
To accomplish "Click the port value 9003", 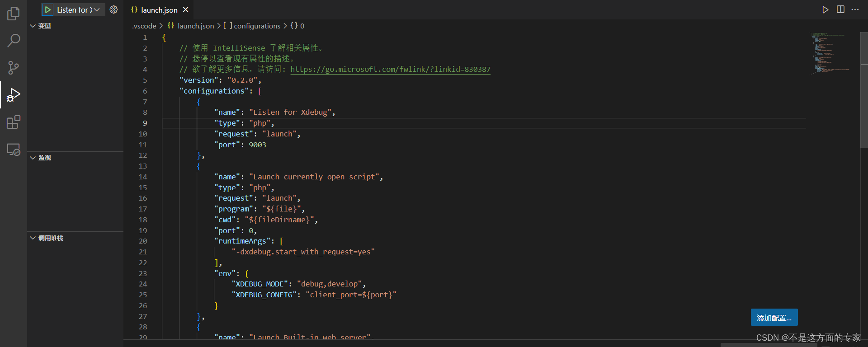I will pyautogui.click(x=257, y=145).
